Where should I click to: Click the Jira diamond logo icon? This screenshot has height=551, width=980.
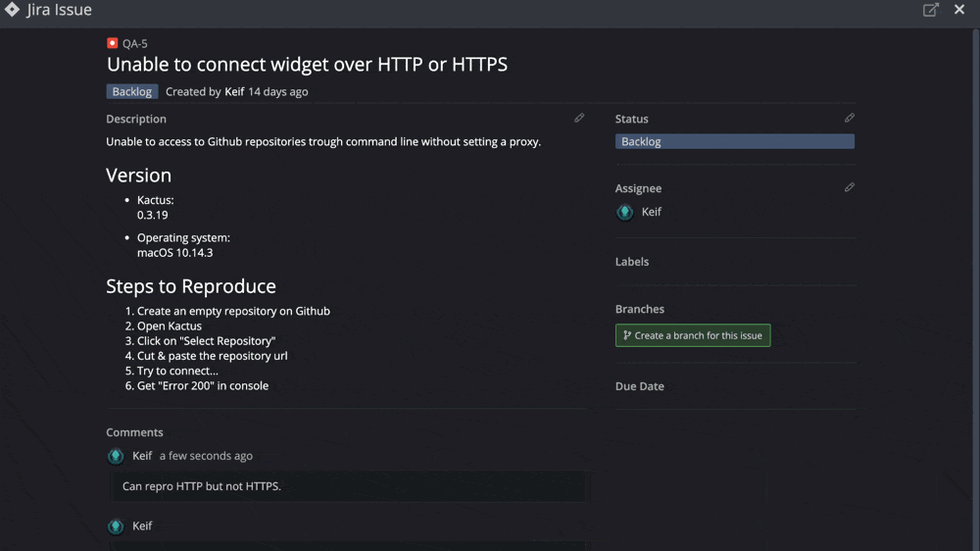pyautogui.click(x=12, y=10)
